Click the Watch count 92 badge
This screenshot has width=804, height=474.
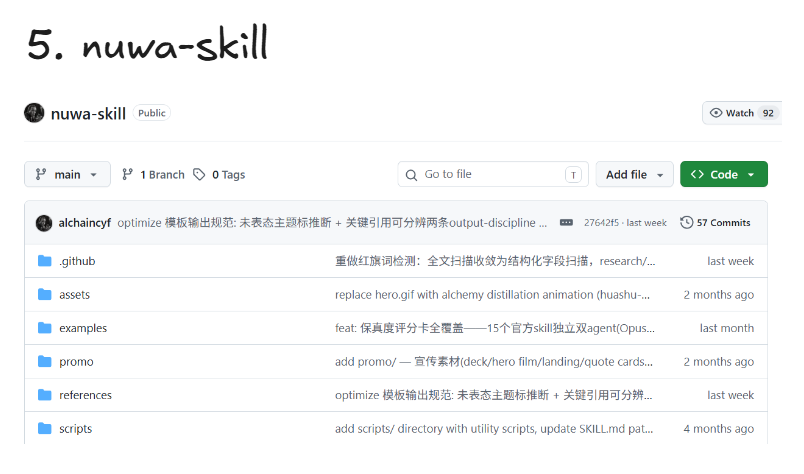(x=768, y=113)
